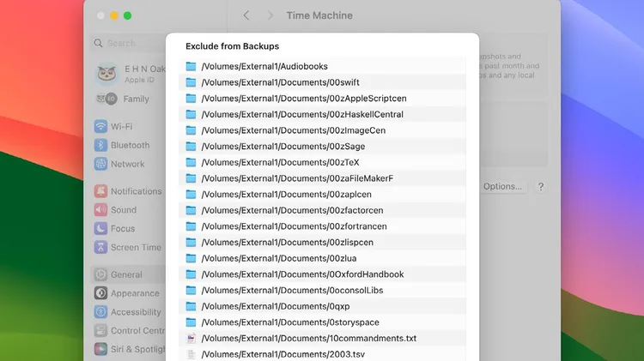Click the Sound speaker icon
The width and height of the screenshot is (644, 361).
100,209
